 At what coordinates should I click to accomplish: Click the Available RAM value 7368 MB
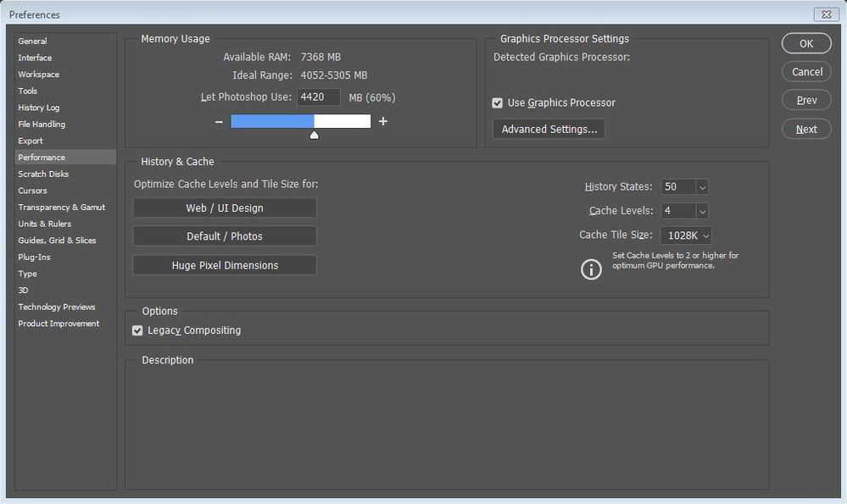click(320, 58)
